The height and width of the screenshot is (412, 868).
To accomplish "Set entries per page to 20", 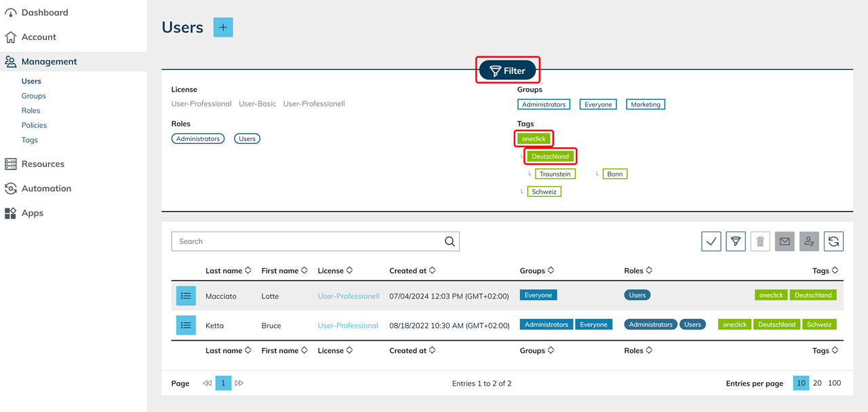I will [x=817, y=383].
